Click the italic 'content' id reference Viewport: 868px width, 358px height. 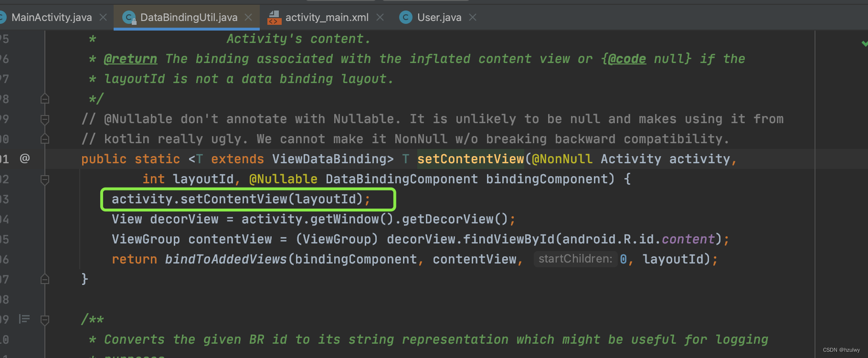click(688, 239)
